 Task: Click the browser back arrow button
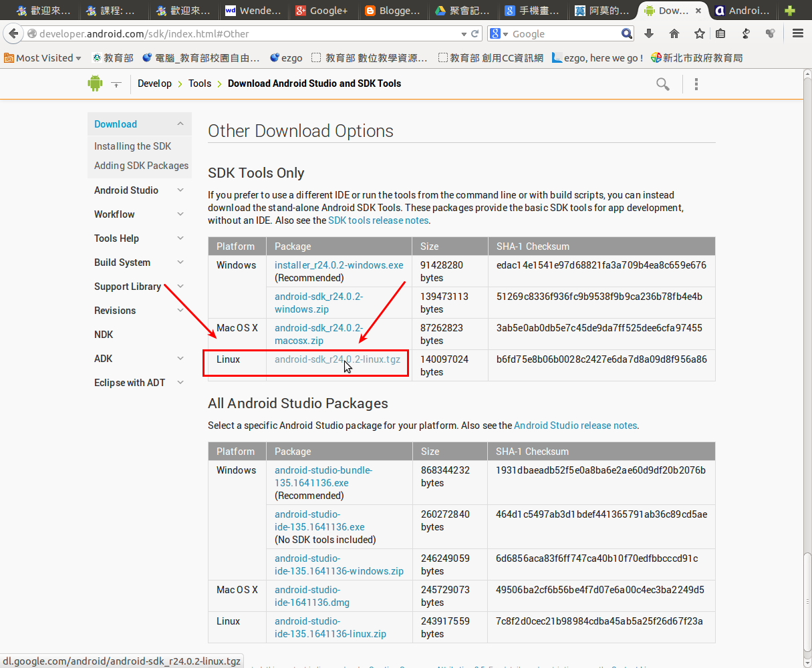tap(13, 33)
